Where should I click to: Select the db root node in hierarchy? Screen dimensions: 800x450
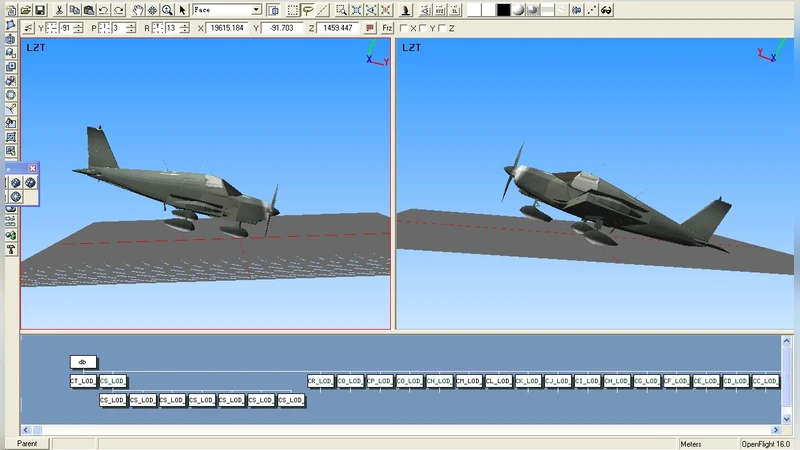(83, 362)
